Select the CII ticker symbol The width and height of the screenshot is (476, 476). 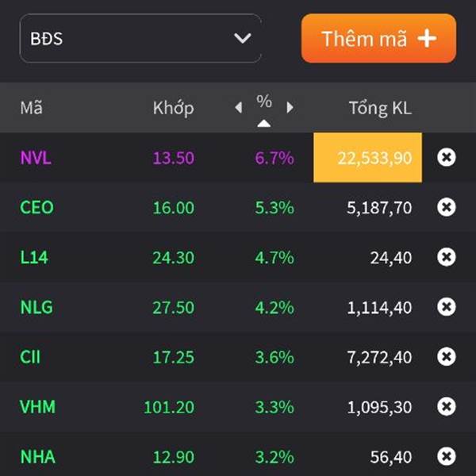click(30, 357)
